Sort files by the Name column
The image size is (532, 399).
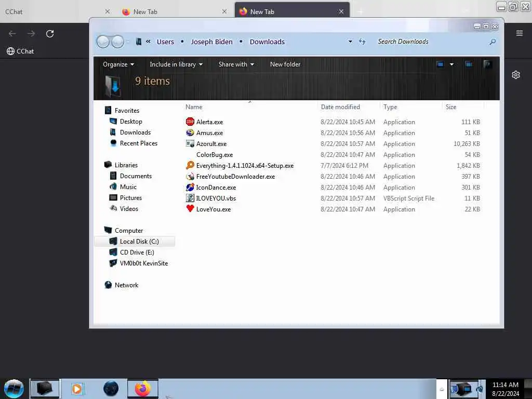pyautogui.click(x=194, y=107)
